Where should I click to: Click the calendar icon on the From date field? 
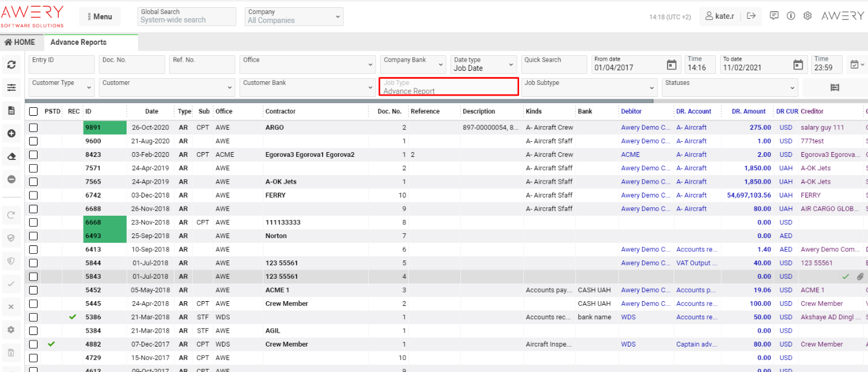point(672,64)
